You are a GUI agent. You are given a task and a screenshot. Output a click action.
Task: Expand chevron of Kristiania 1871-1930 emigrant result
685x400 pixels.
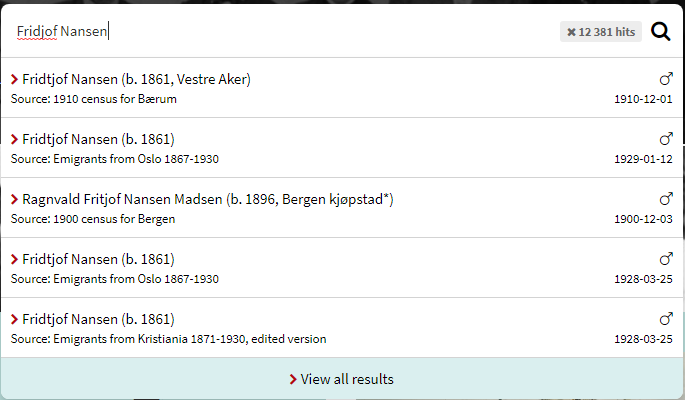click(14, 319)
